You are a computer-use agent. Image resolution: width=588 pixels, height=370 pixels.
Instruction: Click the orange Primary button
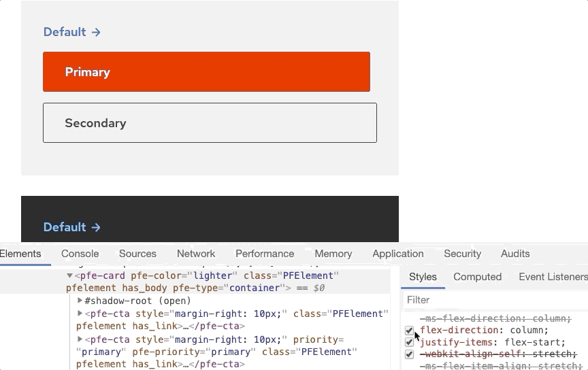(207, 71)
